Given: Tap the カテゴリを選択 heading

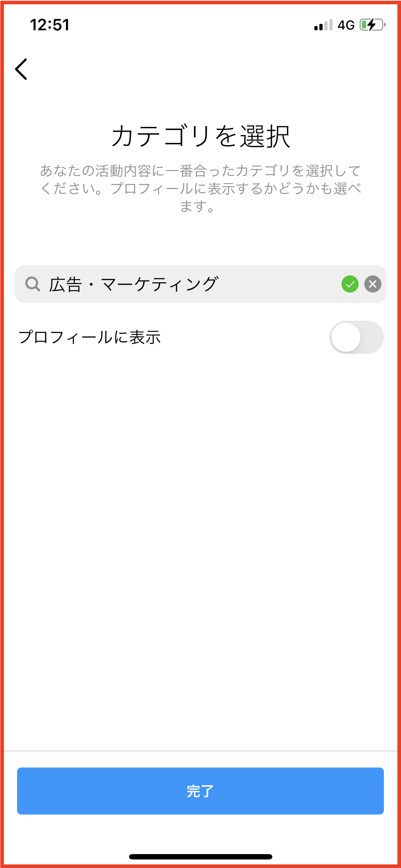Looking at the screenshot, I should point(200,136).
